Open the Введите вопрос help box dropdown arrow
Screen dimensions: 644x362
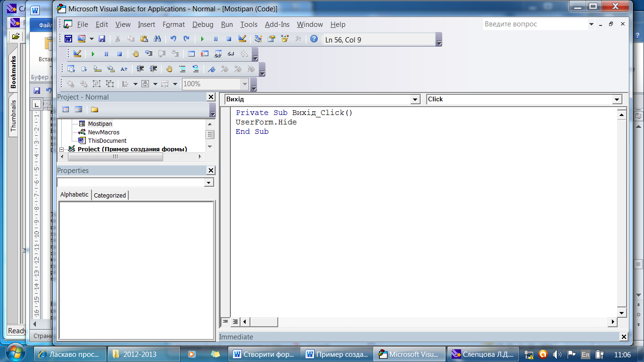[591, 25]
